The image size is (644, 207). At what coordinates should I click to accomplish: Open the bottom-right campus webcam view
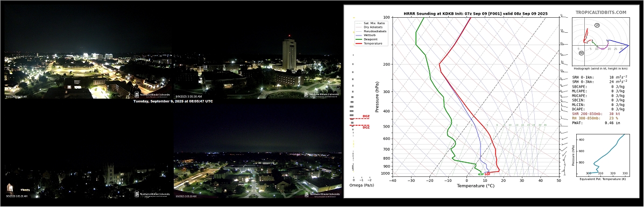click(258, 152)
